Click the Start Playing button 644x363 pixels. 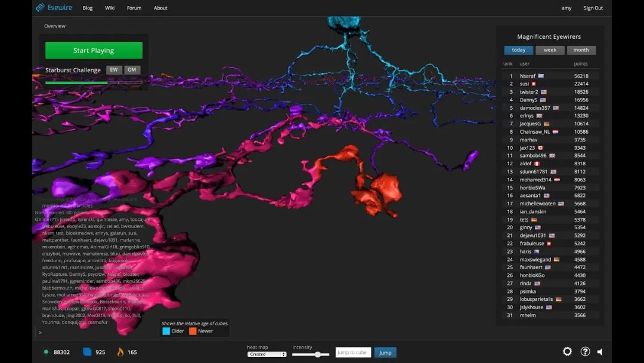(94, 51)
